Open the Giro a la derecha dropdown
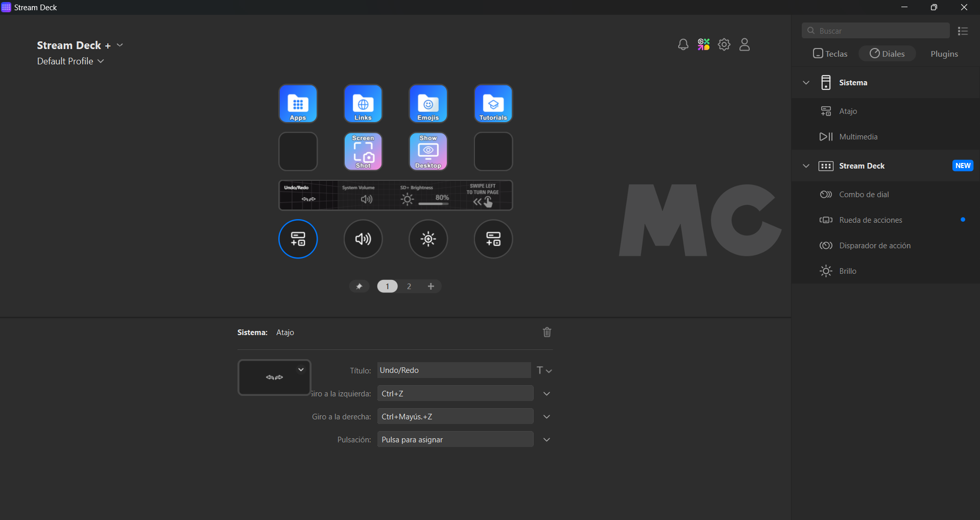This screenshot has width=980, height=520. [546, 417]
